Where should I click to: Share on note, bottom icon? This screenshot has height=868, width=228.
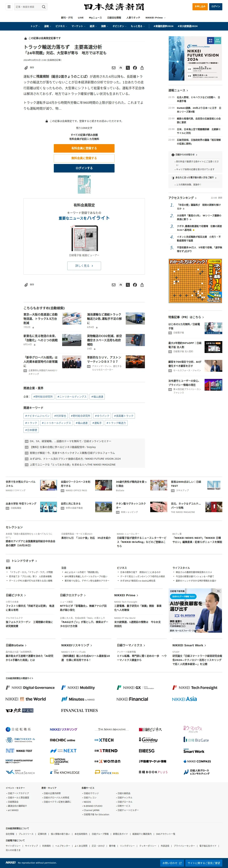[121, 285]
